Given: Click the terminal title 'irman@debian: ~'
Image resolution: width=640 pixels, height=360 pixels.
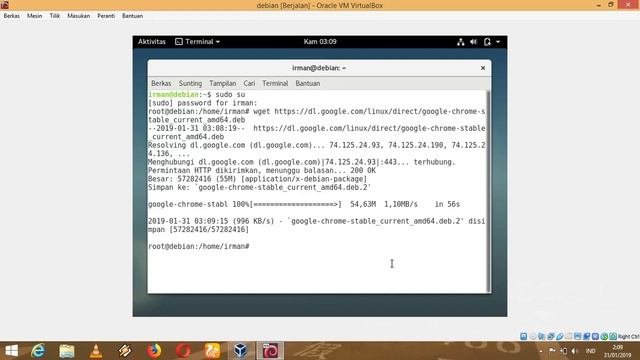Looking at the screenshot, I should click(x=319, y=68).
